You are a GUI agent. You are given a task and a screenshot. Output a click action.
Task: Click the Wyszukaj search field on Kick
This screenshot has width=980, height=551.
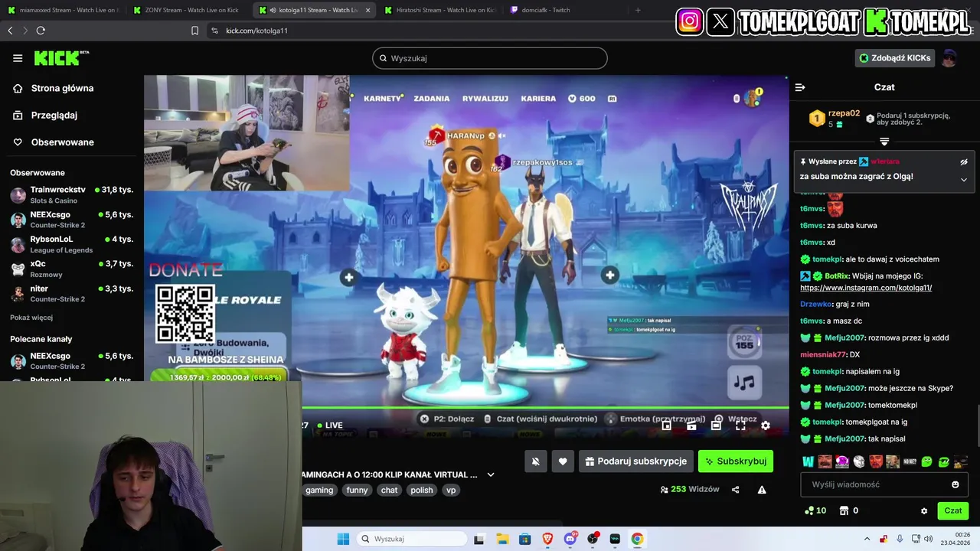(x=490, y=58)
